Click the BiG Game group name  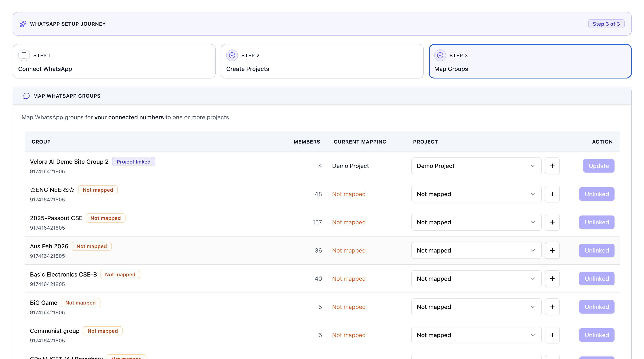coord(44,303)
